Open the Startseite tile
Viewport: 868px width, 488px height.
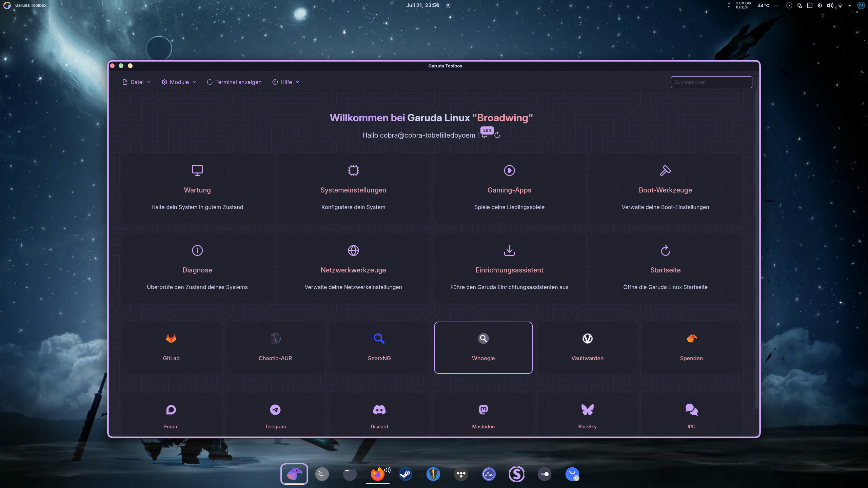(x=665, y=268)
